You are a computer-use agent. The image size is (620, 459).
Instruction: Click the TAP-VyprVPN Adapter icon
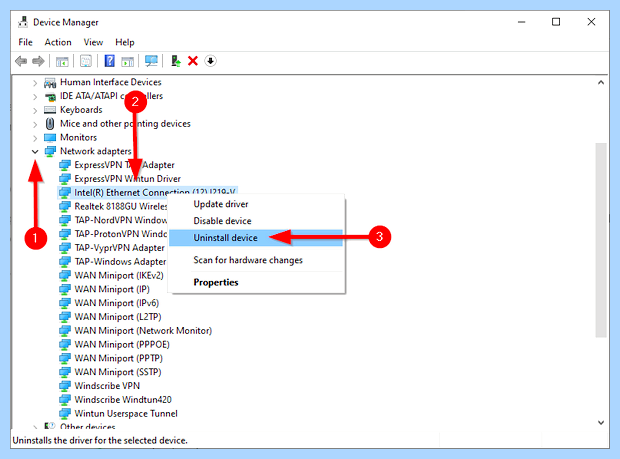[65, 248]
